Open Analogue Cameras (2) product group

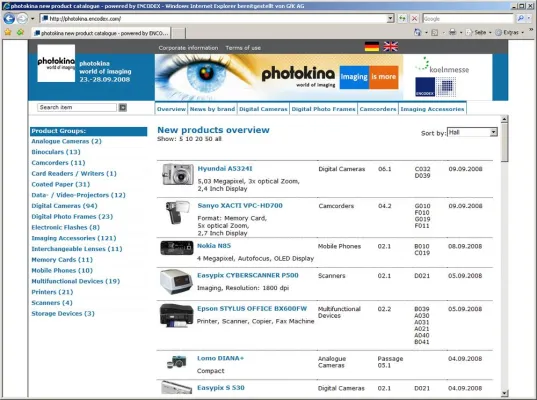66,141
